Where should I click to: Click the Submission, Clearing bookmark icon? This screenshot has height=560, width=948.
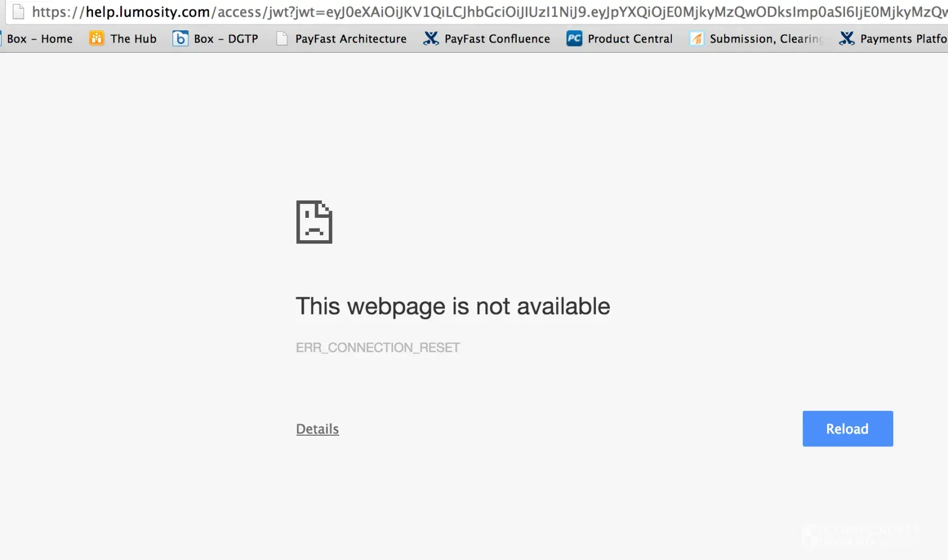pyautogui.click(x=697, y=38)
